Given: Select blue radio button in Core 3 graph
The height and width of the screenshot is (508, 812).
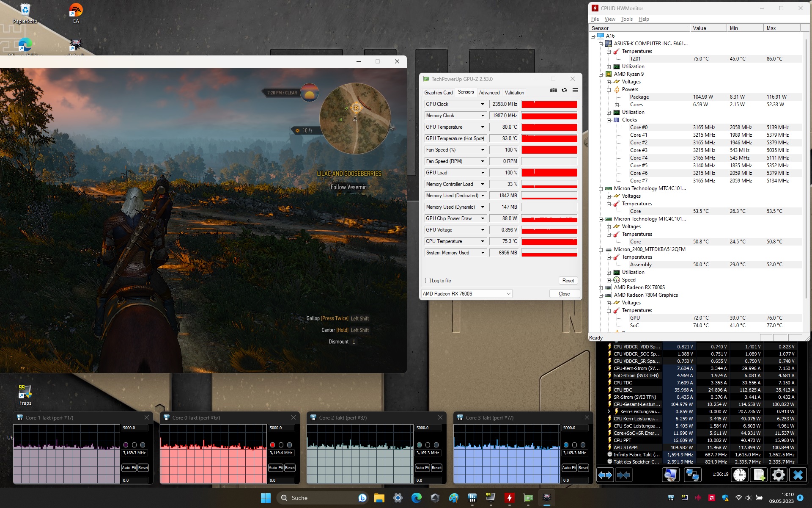Looking at the screenshot, I should point(566,445).
